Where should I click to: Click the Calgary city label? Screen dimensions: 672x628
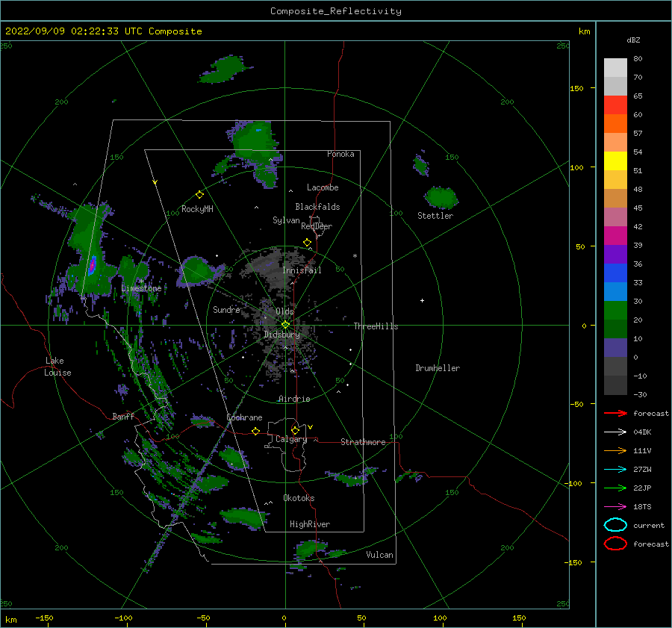[x=291, y=439]
